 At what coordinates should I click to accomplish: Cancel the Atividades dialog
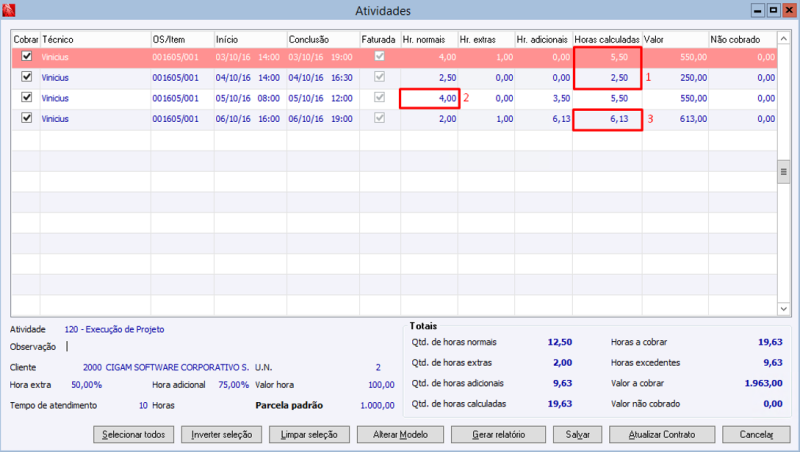tap(757, 435)
